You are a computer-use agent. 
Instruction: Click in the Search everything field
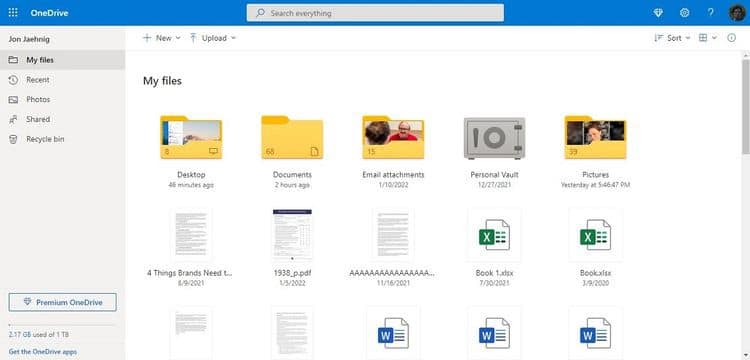[x=375, y=13]
